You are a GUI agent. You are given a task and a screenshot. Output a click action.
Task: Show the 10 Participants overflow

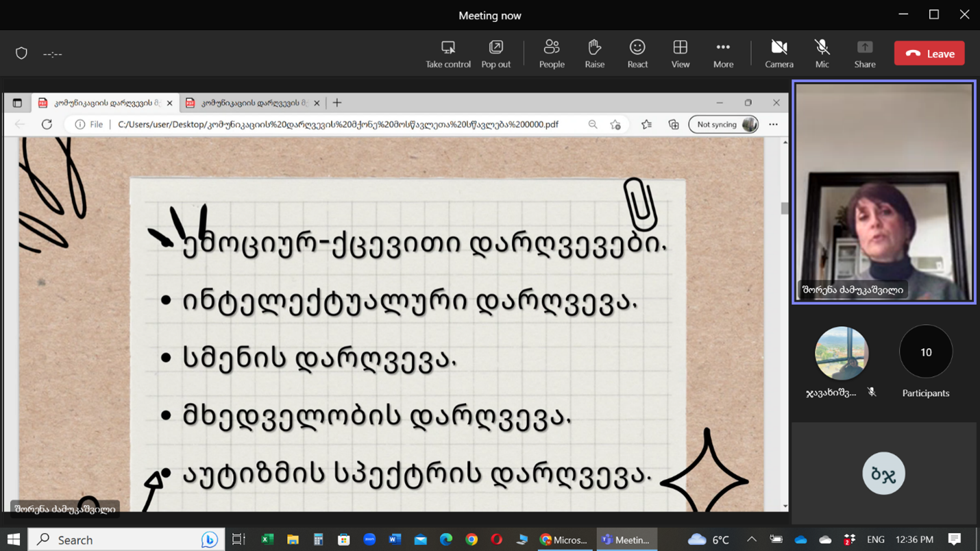point(926,352)
